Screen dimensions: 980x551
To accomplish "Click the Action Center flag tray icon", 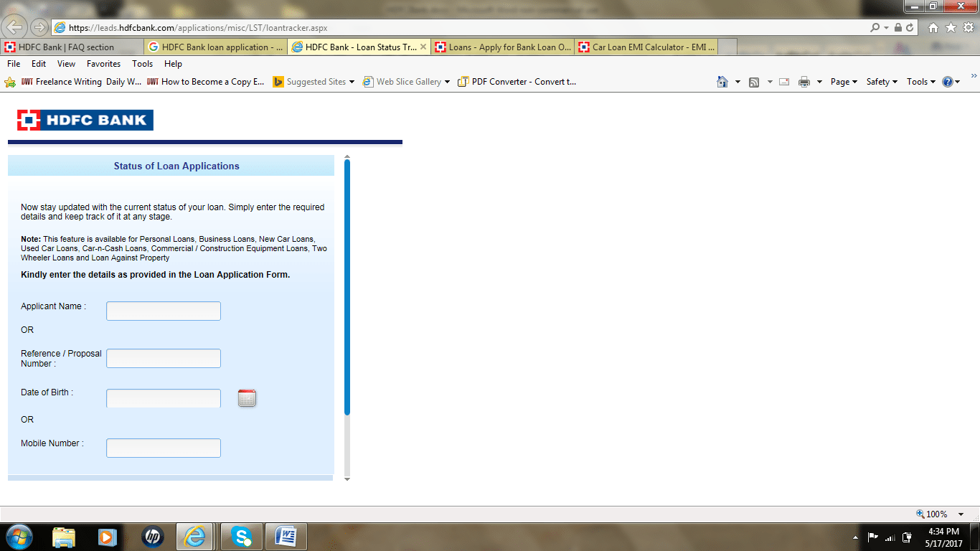I will click(x=873, y=537).
